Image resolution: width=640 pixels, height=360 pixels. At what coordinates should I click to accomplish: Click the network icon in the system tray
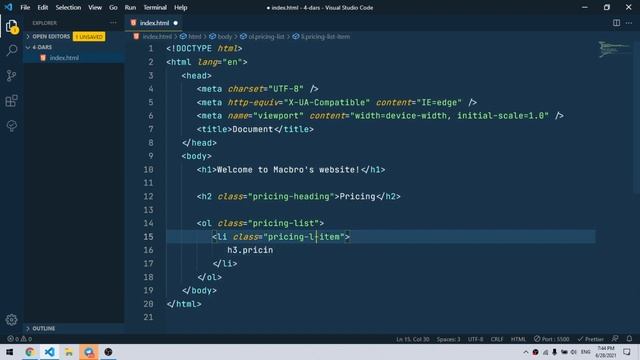point(545,352)
